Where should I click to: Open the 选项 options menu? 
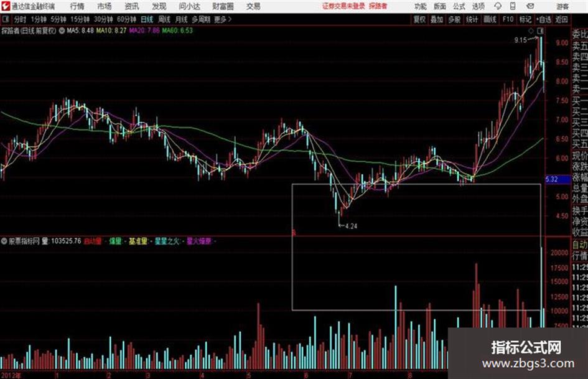tap(478, 6)
